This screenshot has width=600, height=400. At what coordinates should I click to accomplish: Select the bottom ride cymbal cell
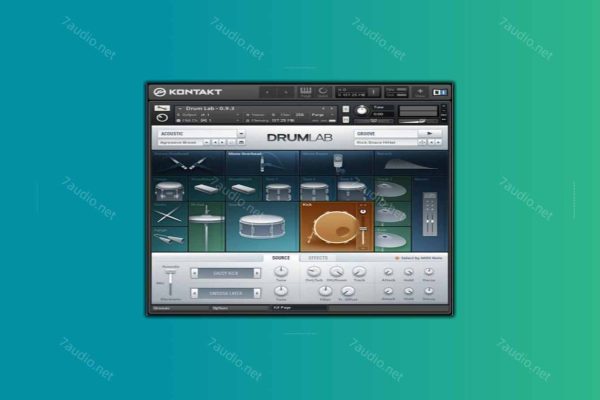click(392, 240)
